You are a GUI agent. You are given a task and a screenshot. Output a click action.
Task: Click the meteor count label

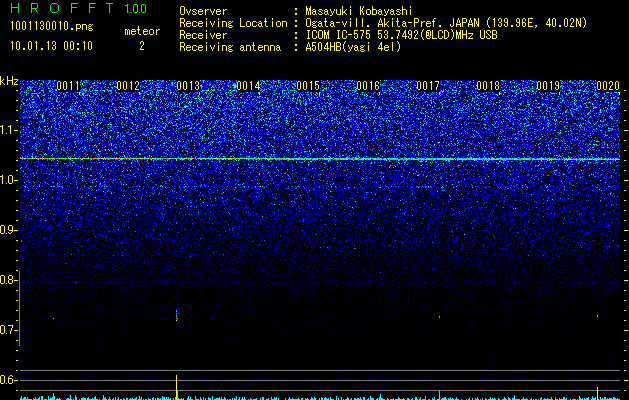point(142,31)
